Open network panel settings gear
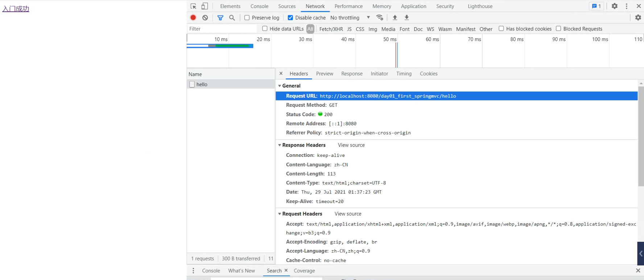 638,17
